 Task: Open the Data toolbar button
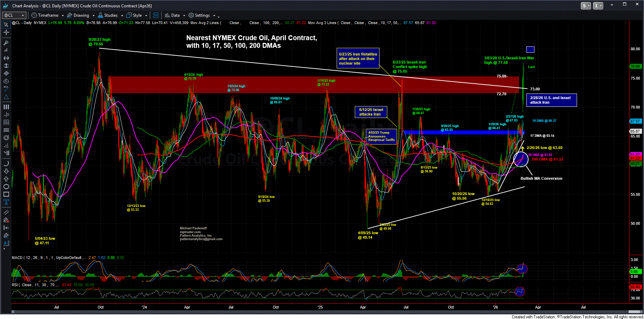click(x=172, y=15)
